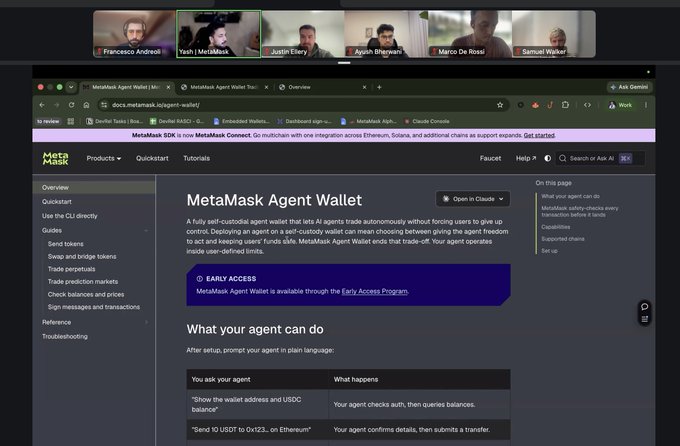Close the Overview browser tab
Viewport: 680px width, 446px height.
tap(364, 87)
